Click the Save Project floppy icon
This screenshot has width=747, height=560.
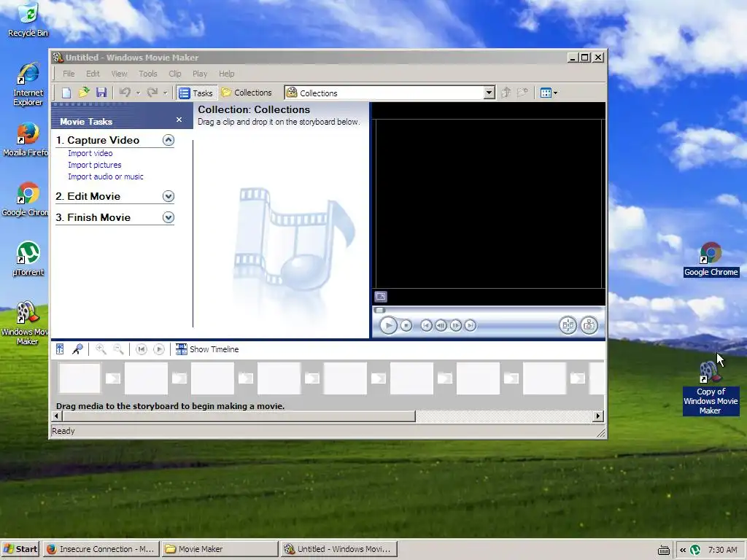pyautogui.click(x=101, y=93)
